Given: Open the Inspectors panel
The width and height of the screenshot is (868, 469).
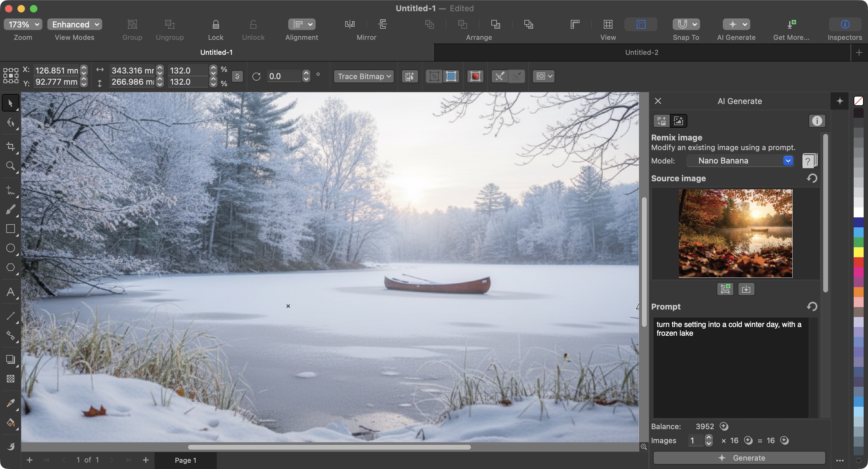Looking at the screenshot, I should pos(844,24).
